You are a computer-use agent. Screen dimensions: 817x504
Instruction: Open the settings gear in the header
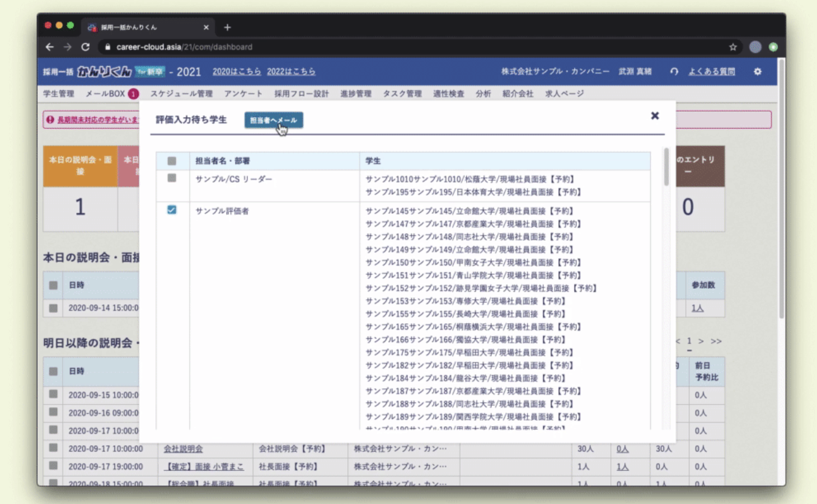(x=758, y=72)
